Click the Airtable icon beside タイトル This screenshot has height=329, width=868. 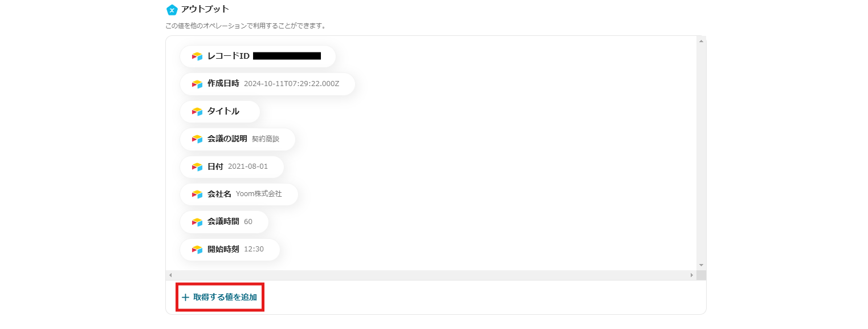click(x=197, y=112)
